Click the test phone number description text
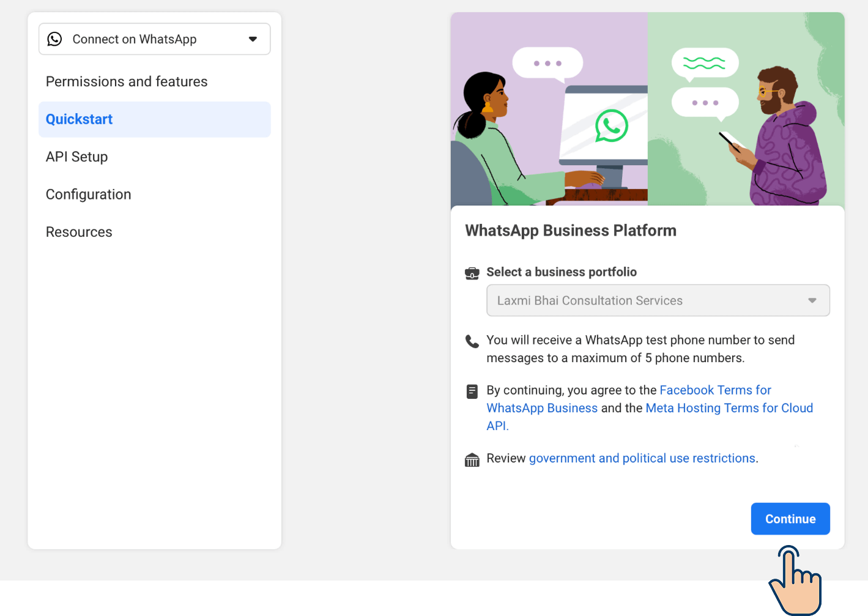The height and width of the screenshot is (616, 868). 640,349
